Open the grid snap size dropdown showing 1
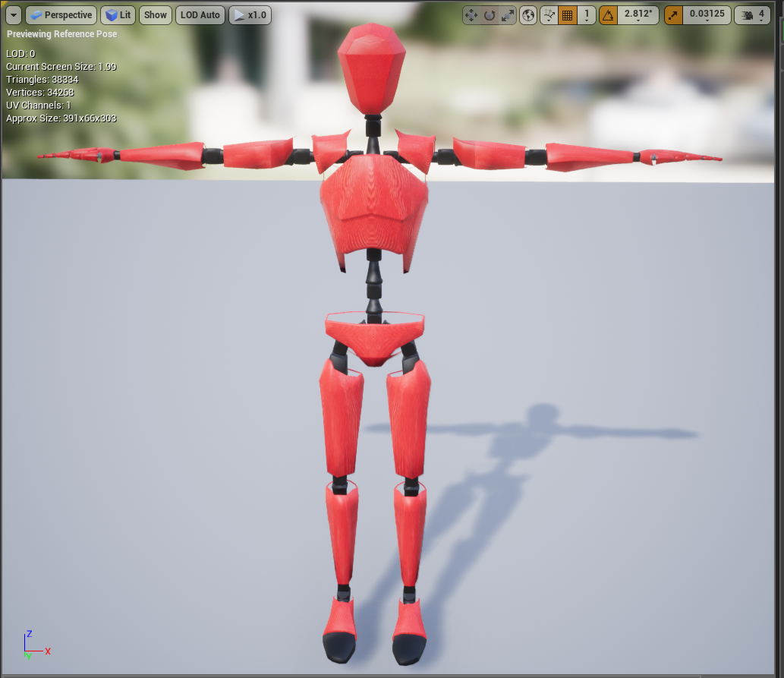 (587, 15)
